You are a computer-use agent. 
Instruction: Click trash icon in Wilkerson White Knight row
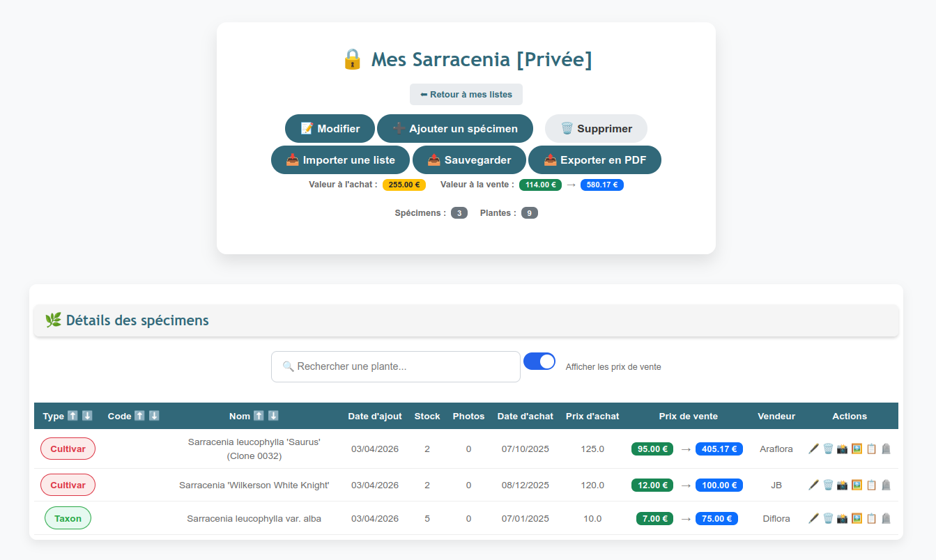pos(828,485)
